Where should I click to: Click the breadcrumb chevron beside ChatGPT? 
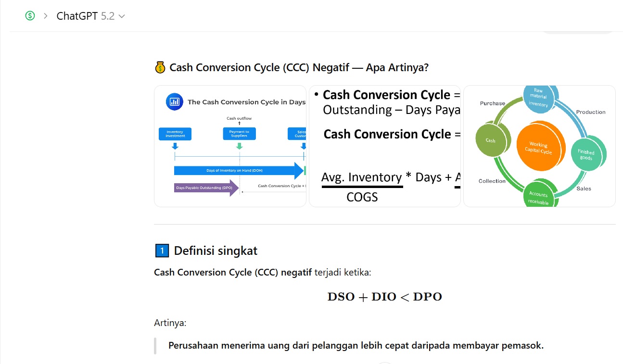46,16
